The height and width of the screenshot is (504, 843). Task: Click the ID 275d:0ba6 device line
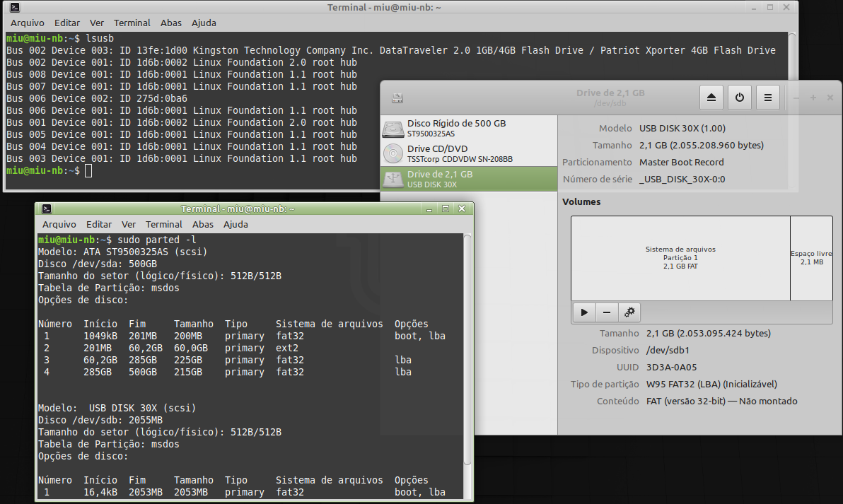[x=97, y=99]
